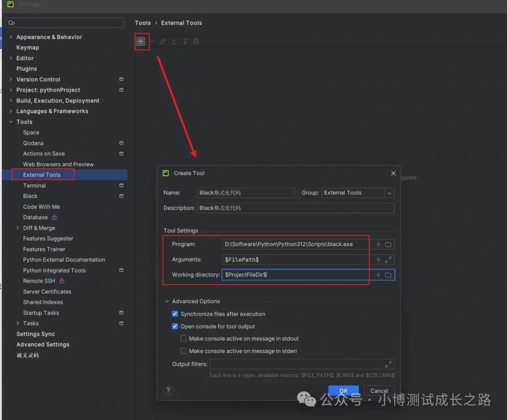Click project-level icon beside Startup Tasks

click(121, 312)
